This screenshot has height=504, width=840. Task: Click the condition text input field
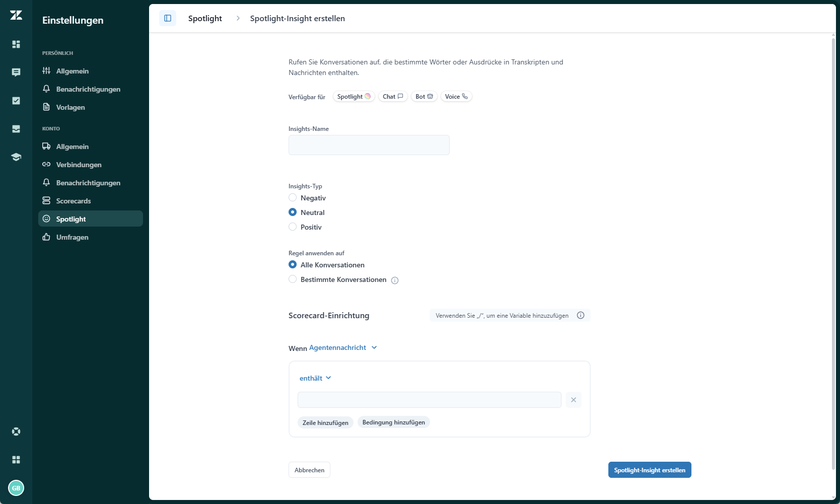[430, 400]
